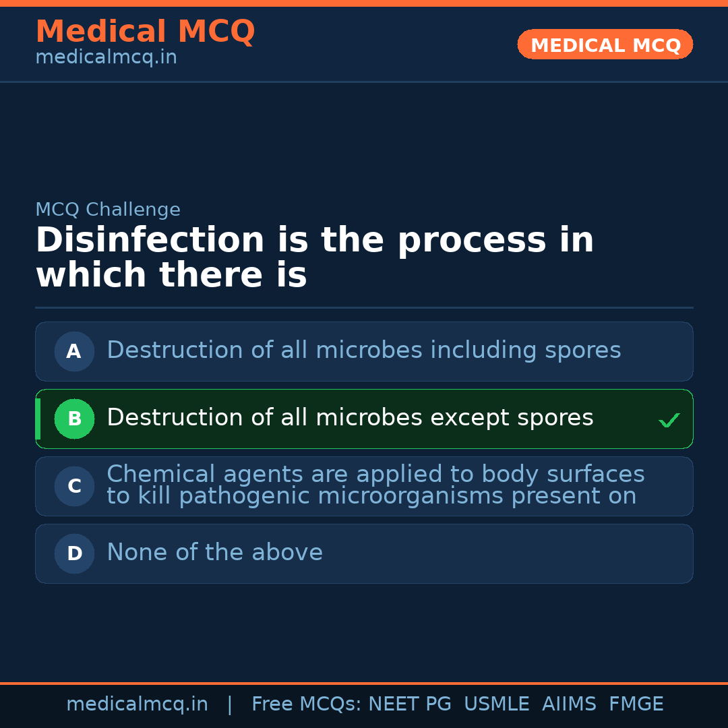The height and width of the screenshot is (728, 728).
Task: Choose the 'Chemical agents are applied' answer text
Action: point(375,485)
